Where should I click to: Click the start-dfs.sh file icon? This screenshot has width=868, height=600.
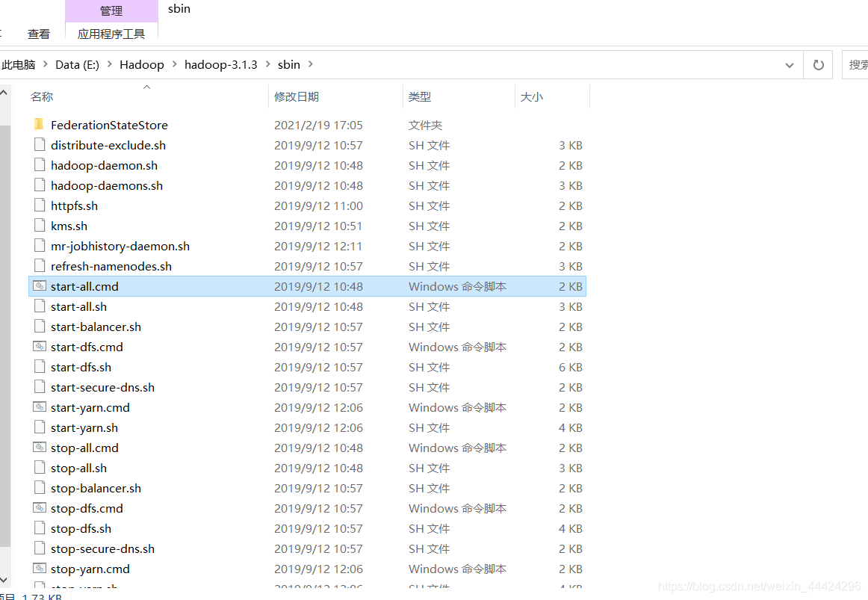tap(40, 367)
